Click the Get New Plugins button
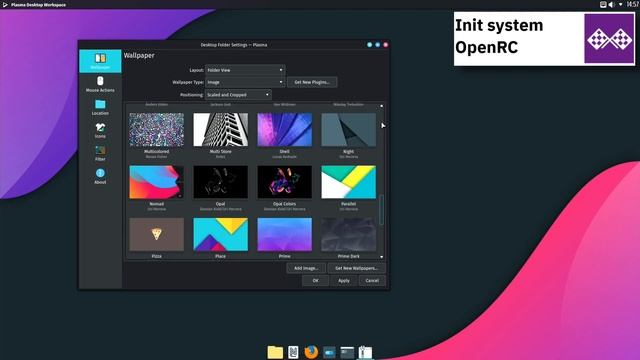The image size is (640, 360). coord(312,82)
